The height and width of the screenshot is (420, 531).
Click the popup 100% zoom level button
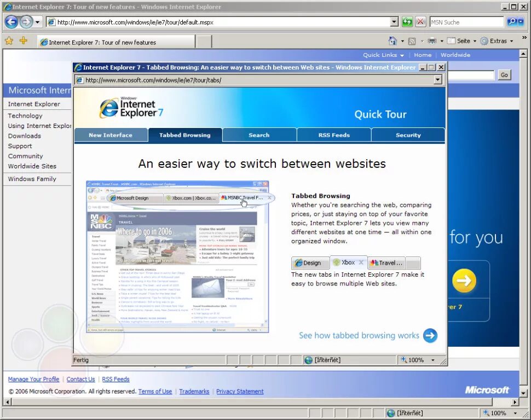[x=413, y=360]
